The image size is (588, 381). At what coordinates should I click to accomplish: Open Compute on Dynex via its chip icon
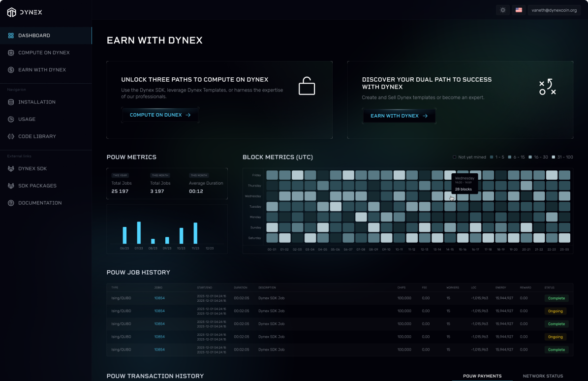11,53
